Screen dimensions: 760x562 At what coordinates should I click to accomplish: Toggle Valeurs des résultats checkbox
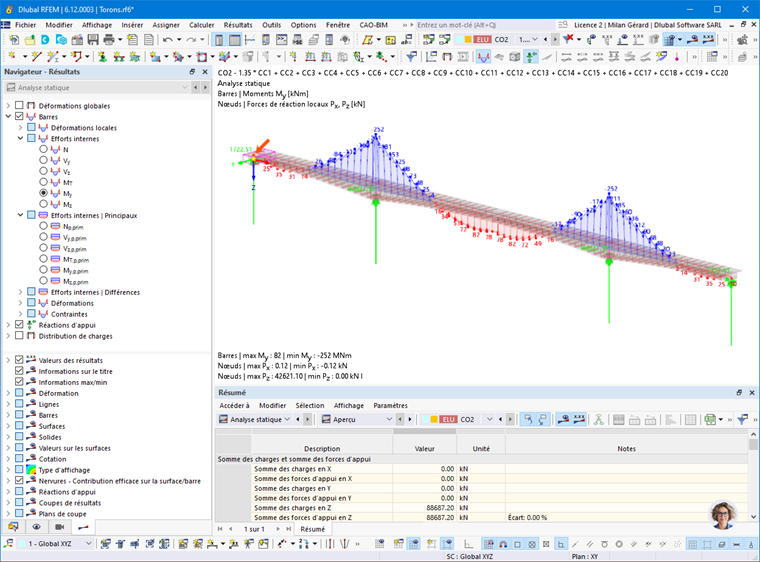click(19, 360)
